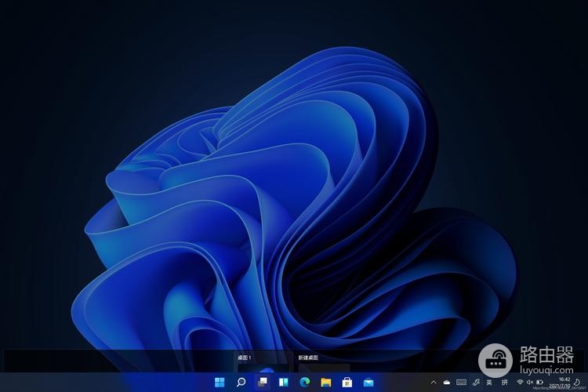
Task: Launch the Microsoft Store icon
Action: pyautogui.click(x=347, y=383)
